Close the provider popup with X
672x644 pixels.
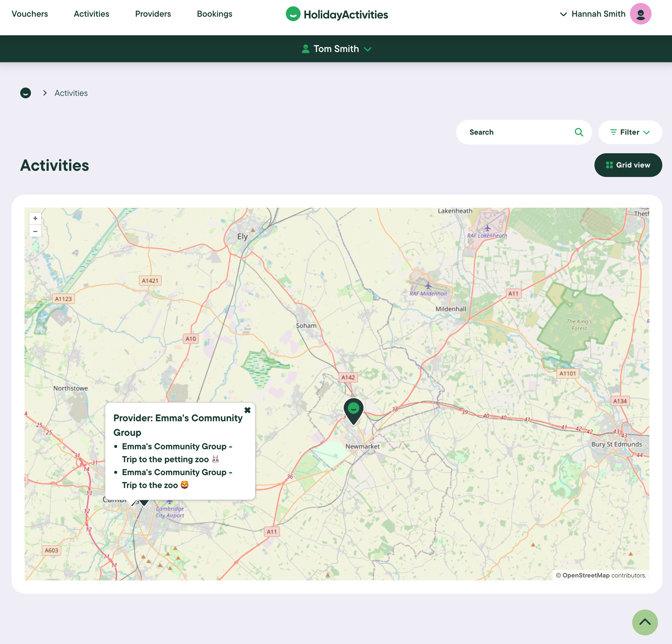(x=247, y=410)
